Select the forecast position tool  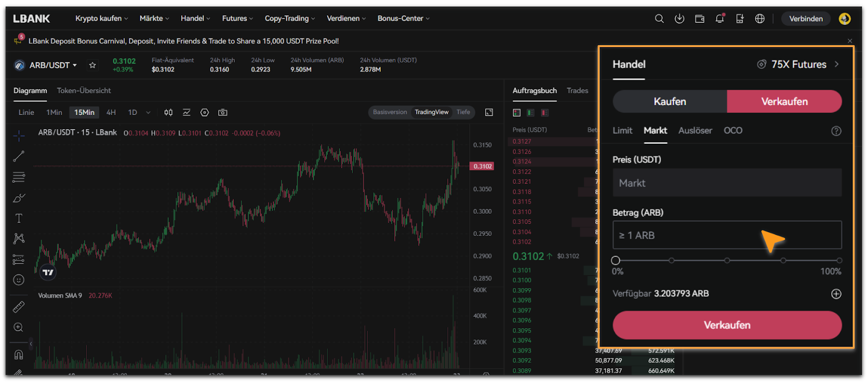tap(19, 259)
